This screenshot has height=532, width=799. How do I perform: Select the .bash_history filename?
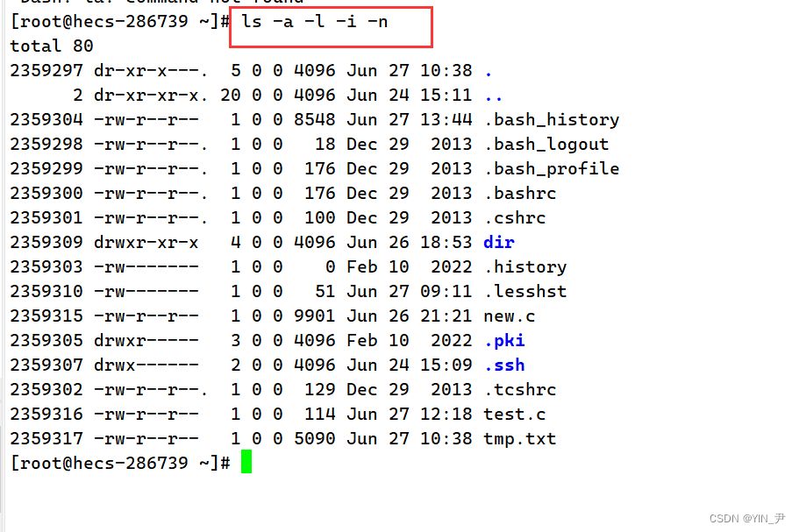551,119
